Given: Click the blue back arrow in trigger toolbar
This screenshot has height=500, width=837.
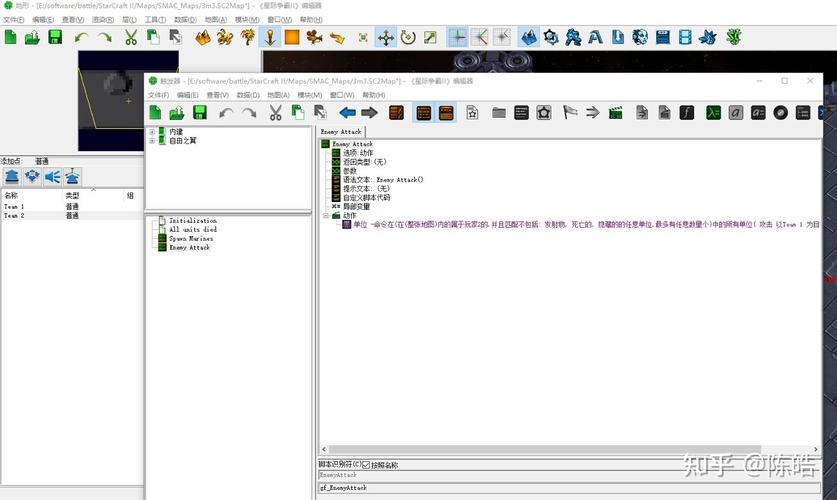Looking at the screenshot, I should tap(347, 113).
